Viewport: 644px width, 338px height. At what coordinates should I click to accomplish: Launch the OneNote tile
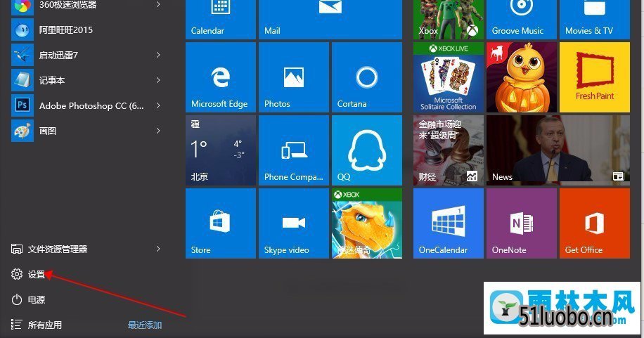522,223
